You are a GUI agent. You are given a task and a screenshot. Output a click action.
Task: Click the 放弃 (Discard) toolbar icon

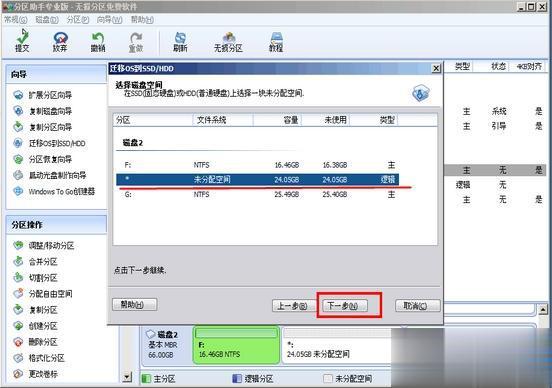point(60,41)
